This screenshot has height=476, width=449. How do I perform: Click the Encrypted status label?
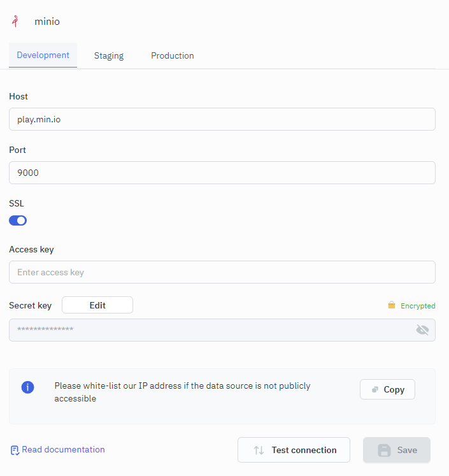point(418,306)
